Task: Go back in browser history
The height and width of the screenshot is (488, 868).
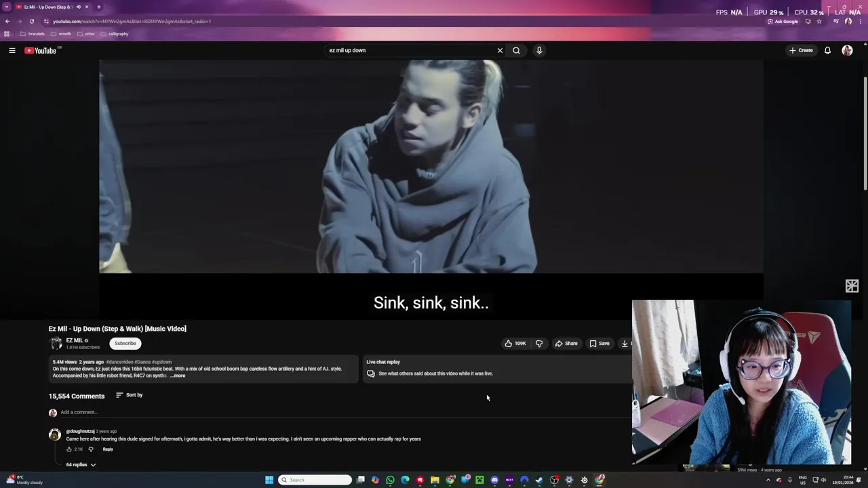Action: coord(7,21)
